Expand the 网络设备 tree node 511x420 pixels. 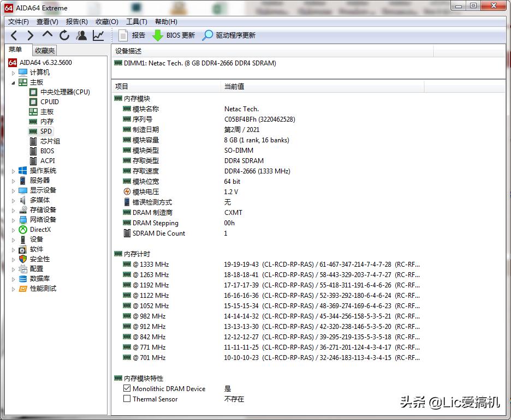pos(13,220)
